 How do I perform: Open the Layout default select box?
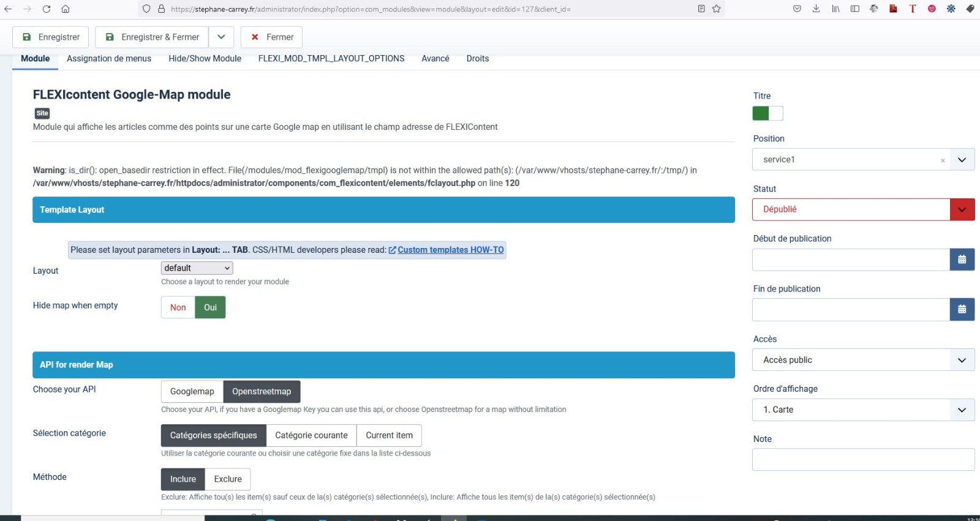coord(197,268)
